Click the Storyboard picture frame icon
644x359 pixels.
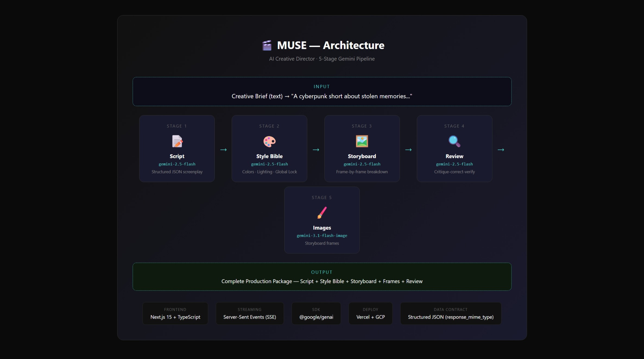click(362, 141)
